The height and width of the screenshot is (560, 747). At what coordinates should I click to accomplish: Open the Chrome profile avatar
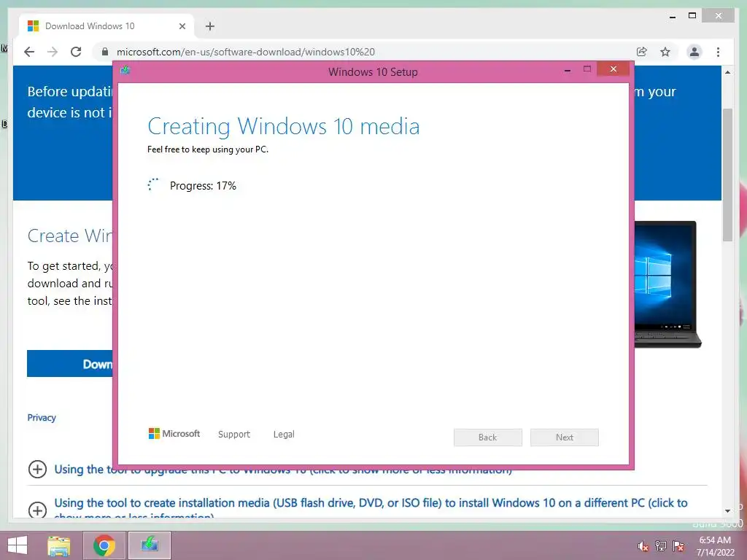coord(694,52)
